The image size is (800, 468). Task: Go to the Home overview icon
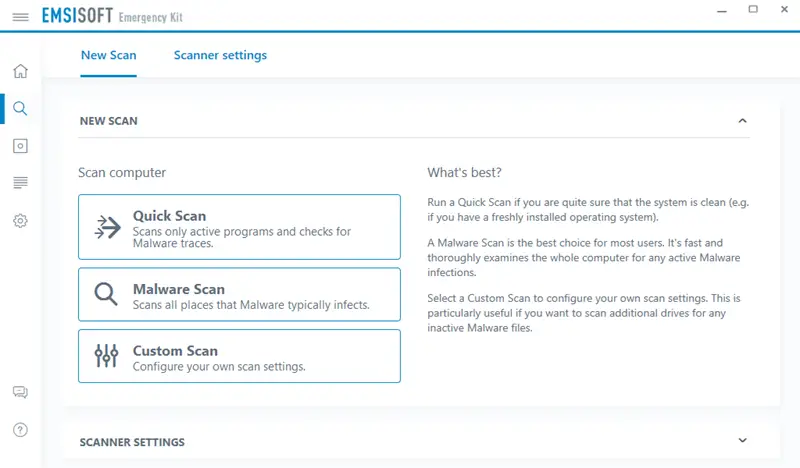pyautogui.click(x=20, y=71)
